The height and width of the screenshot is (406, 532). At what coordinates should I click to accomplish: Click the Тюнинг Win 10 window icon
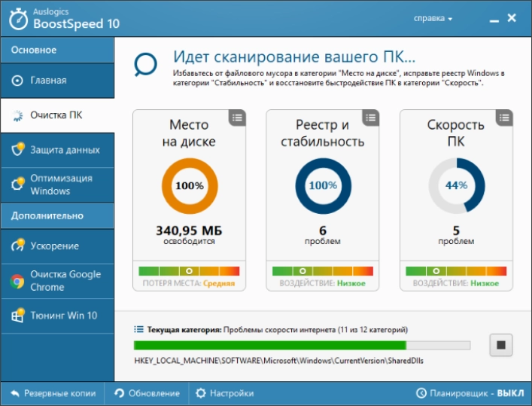click(17, 316)
